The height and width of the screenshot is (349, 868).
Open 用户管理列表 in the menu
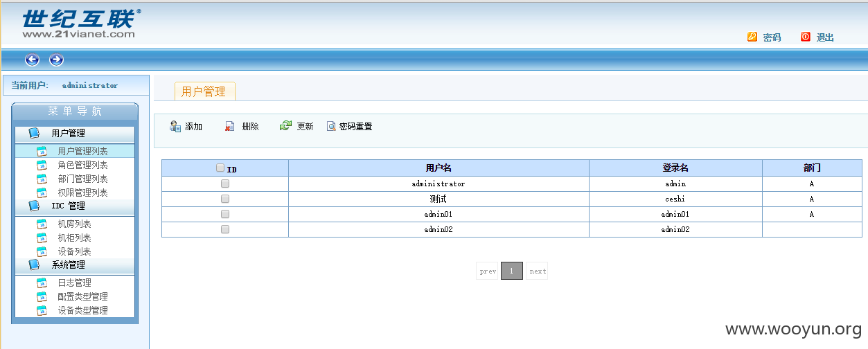point(82,151)
